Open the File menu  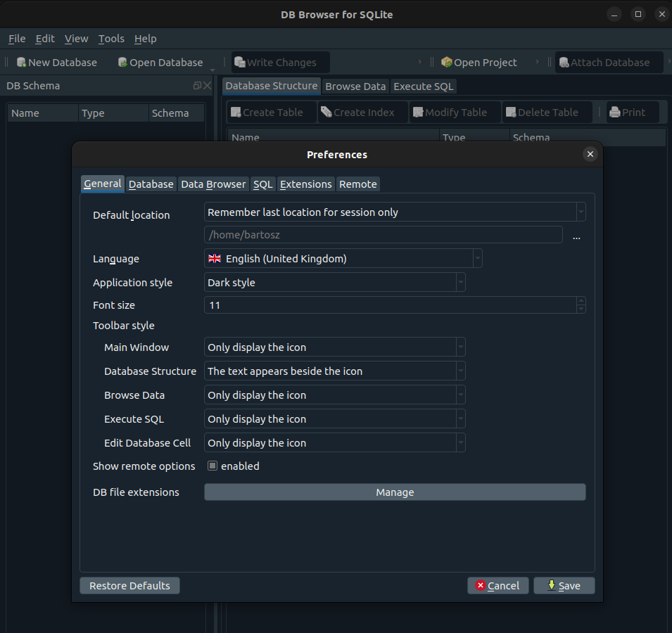17,39
